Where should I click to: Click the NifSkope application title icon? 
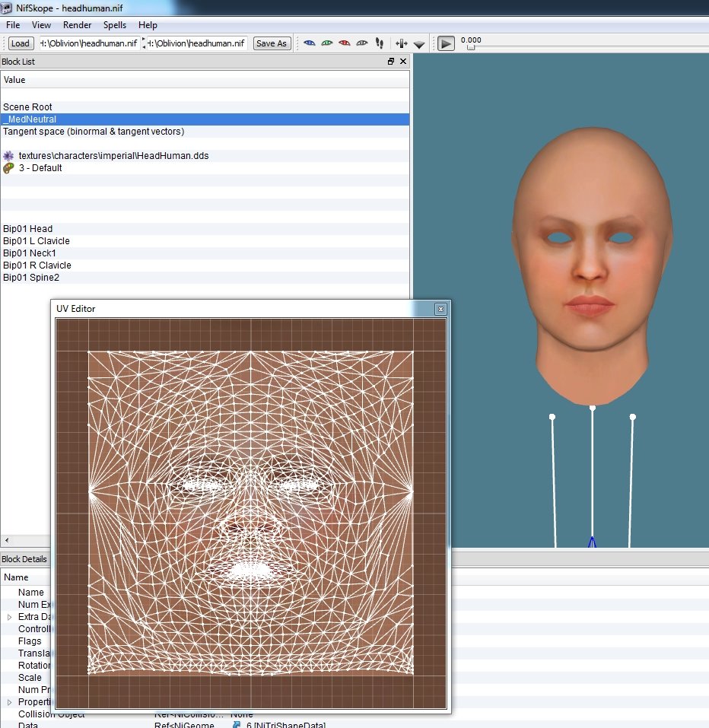click(x=7, y=8)
